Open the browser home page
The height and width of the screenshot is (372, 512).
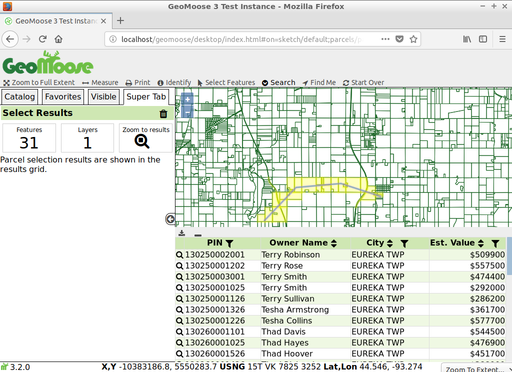[59, 39]
